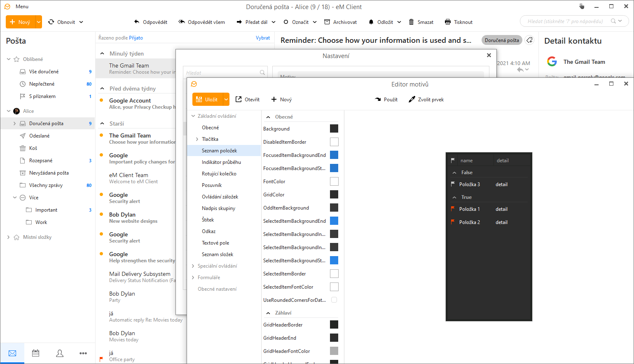
Task: Click the Snooze (Odložit) bell icon
Action: 371,22
